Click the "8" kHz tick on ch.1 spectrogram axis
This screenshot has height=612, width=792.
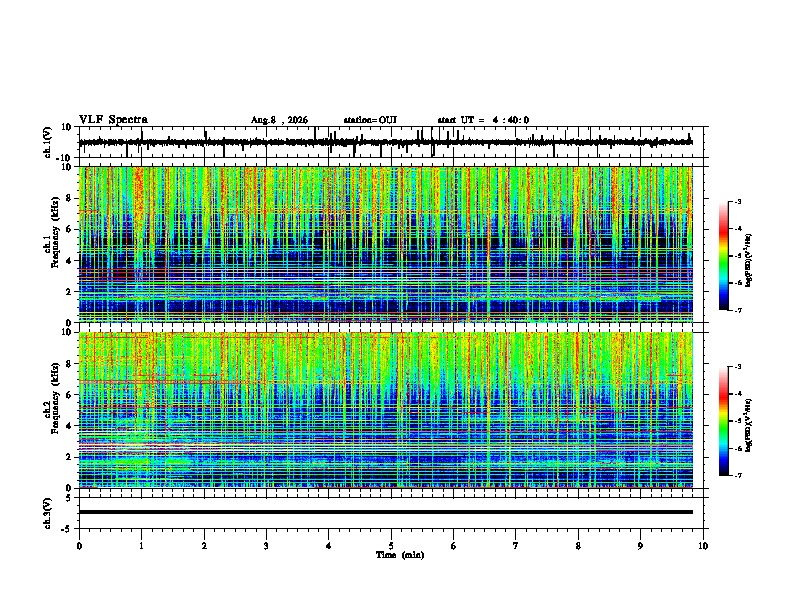[x=70, y=198]
